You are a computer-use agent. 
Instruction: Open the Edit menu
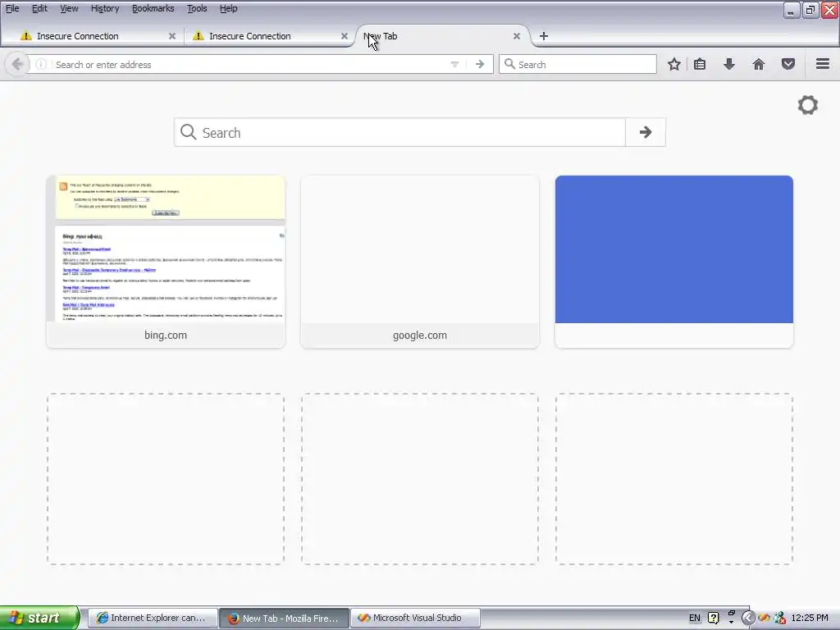pos(39,8)
